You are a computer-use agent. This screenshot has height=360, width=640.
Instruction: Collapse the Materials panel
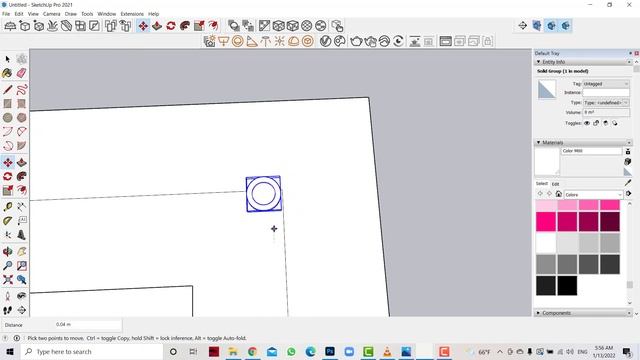[538, 142]
